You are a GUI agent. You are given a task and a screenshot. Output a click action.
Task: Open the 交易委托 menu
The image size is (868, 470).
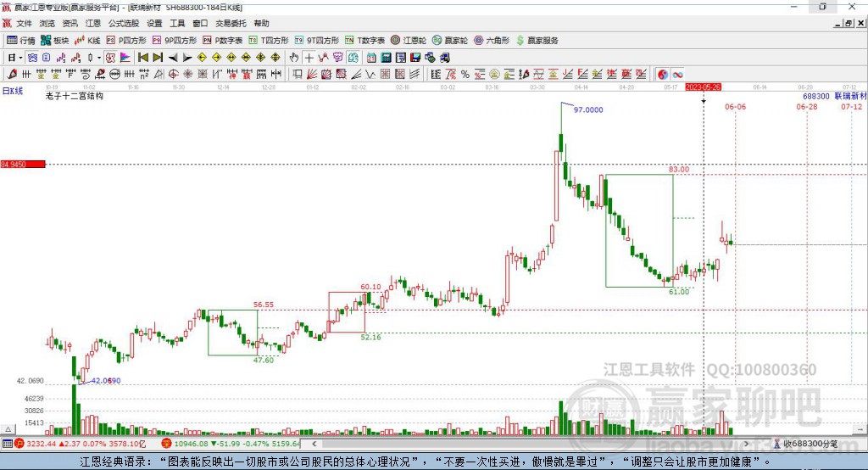[231, 23]
